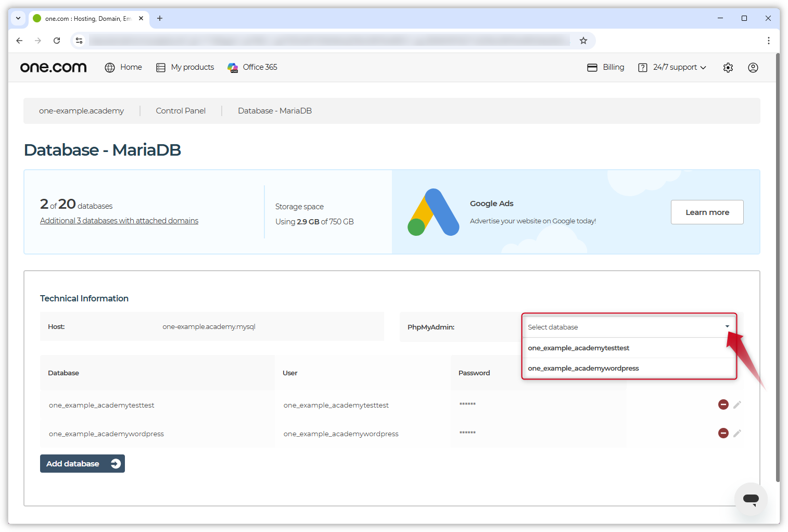Image resolution: width=788 pixels, height=532 pixels.
Task: Remove the one_example_academywordpress database
Action: coord(723,433)
